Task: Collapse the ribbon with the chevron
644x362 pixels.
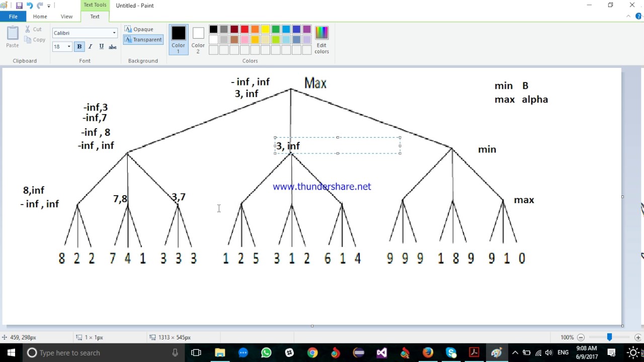Action: [x=628, y=16]
